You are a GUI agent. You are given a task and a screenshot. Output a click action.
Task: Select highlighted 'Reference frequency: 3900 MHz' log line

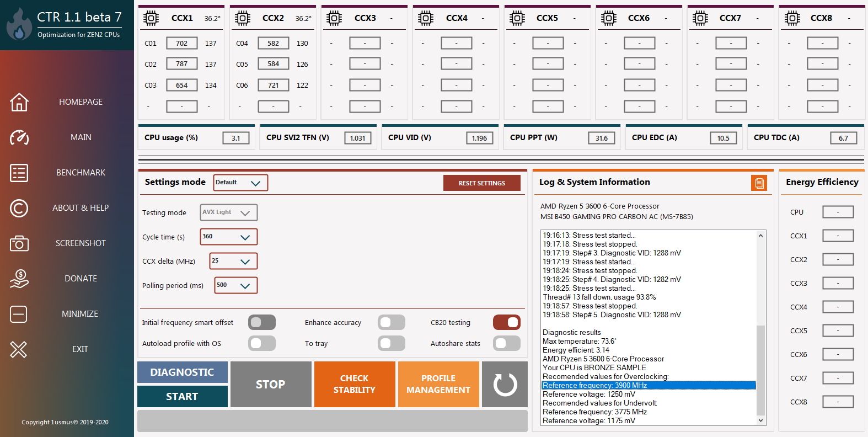[x=649, y=385]
